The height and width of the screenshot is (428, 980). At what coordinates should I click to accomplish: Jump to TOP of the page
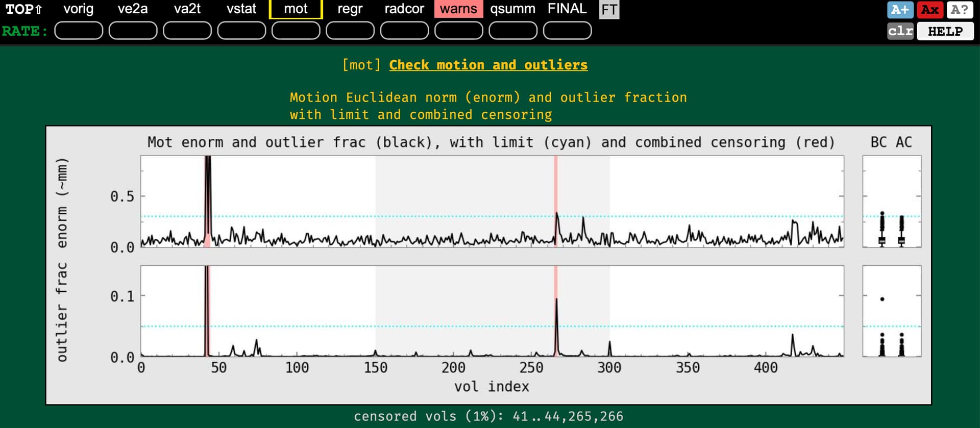click(24, 9)
